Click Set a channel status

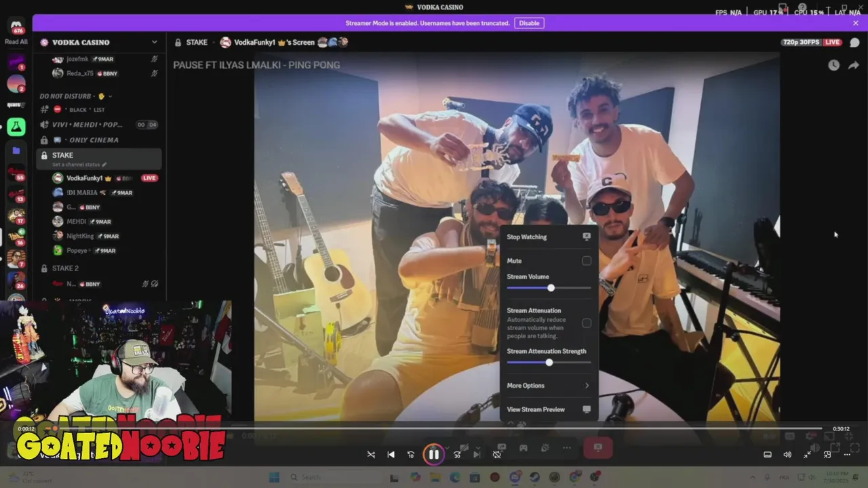(79, 165)
